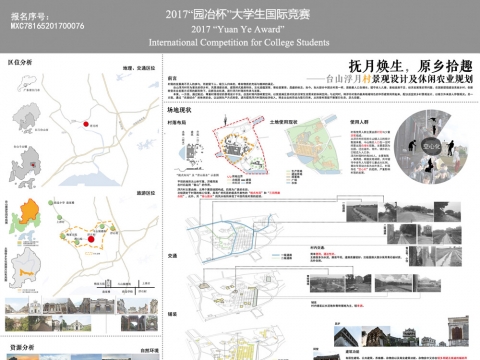Click the red site marker on the traffic map
Viewport: 480px width, 360px height.
pos(86,124)
